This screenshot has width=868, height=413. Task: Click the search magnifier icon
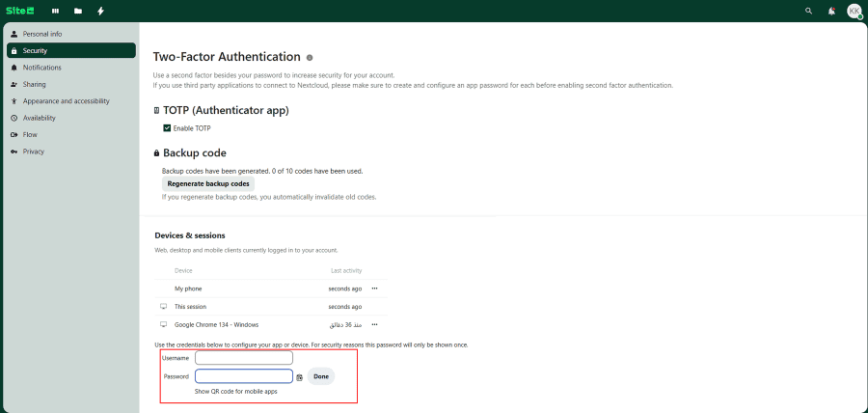point(808,11)
